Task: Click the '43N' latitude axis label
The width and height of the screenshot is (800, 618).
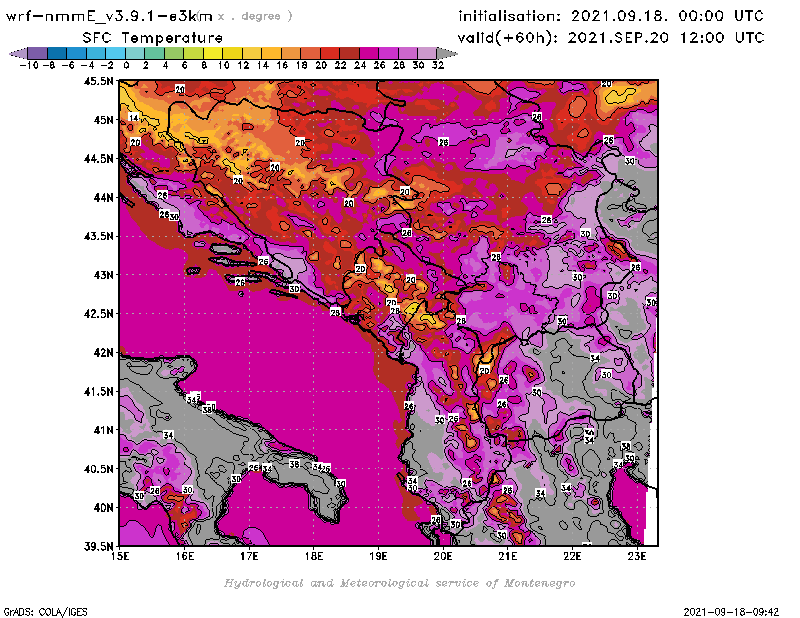Action: click(x=103, y=275)
